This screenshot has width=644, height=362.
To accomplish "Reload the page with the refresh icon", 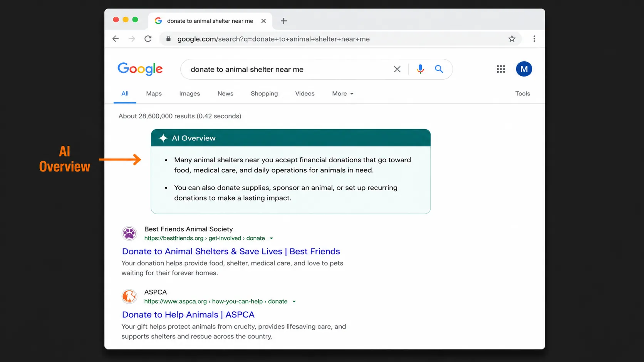I will tap(148, 39).
